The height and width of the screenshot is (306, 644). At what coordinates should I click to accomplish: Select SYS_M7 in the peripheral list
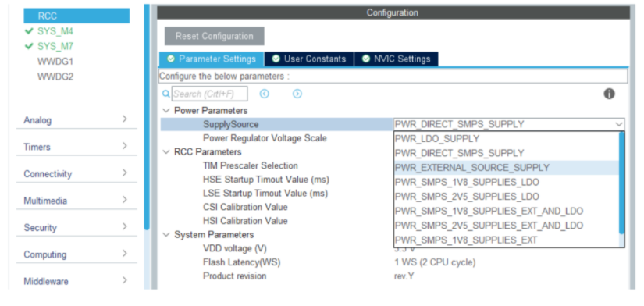tap(55, 46)
